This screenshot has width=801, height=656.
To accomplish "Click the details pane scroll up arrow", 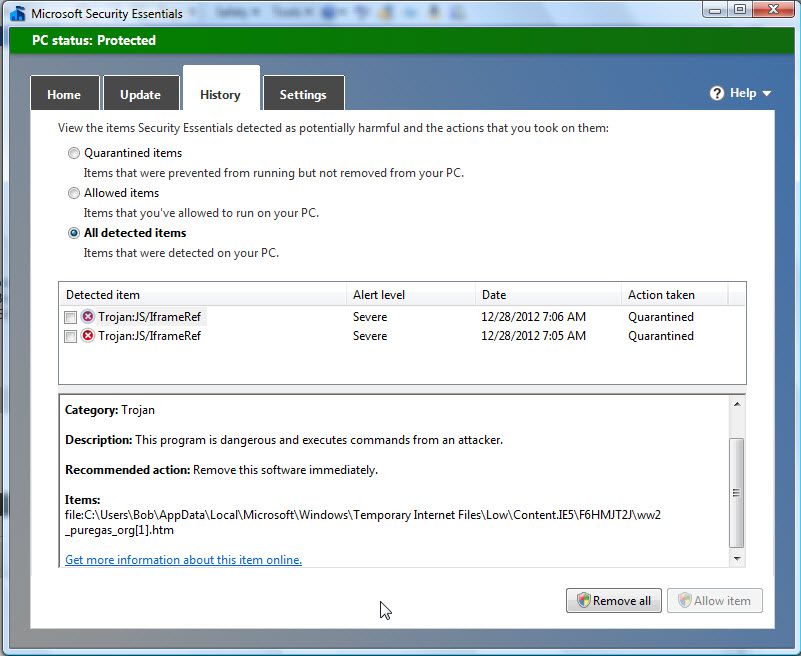I will pyautogui.click(x=737, y=404).
